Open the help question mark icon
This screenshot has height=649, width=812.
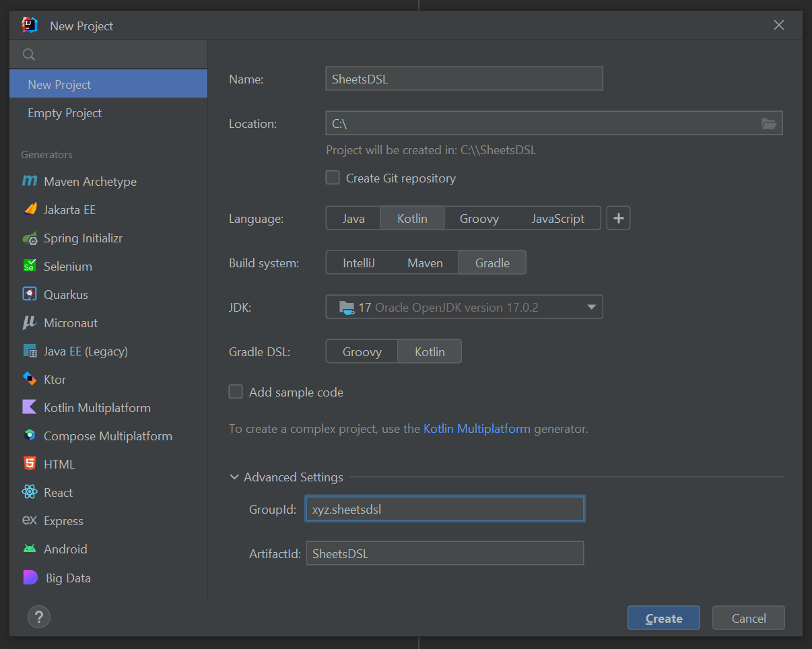pos(38,617)
